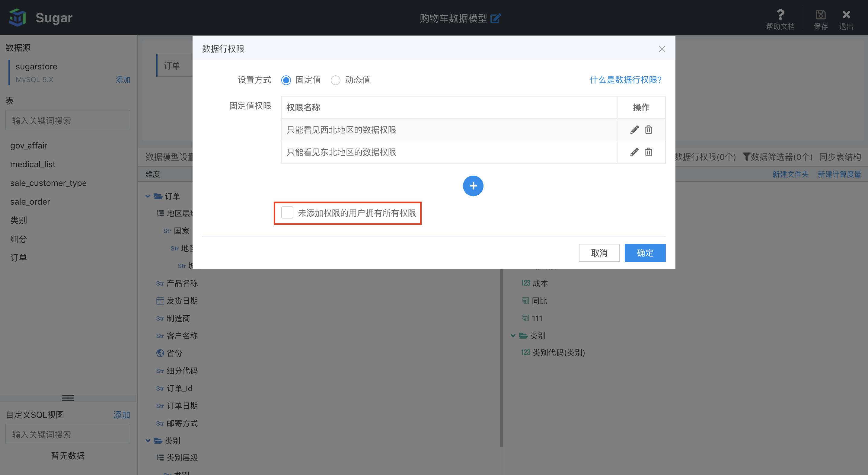Click the 发货日期 calendar icon
The image size is (868, 475).
click(x=160, y=301)
